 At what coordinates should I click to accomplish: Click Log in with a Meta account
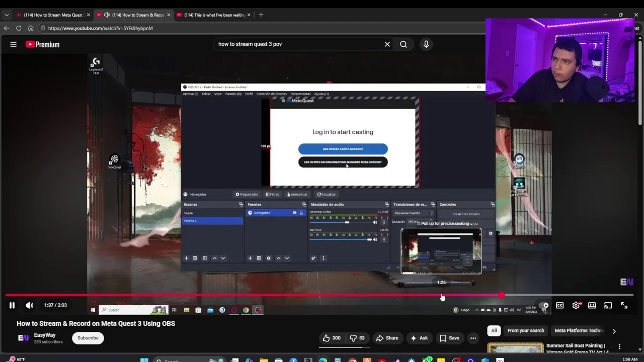click(343, 149)
